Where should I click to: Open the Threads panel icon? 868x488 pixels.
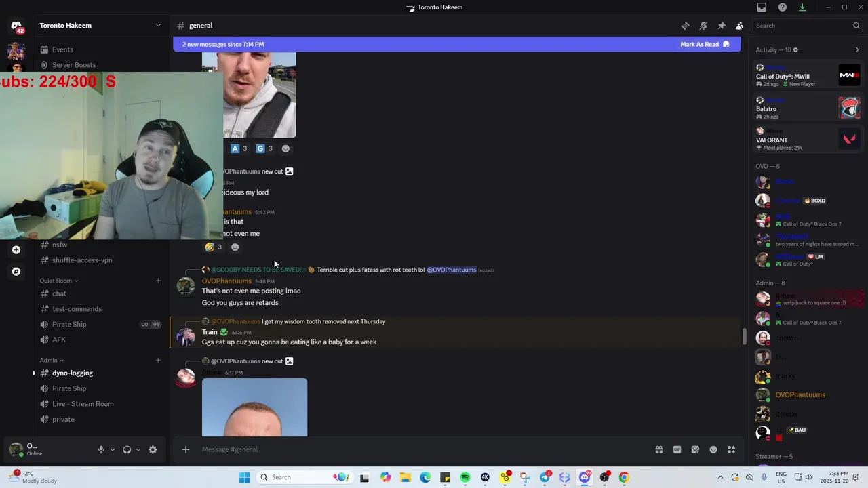pyautogui.click(x=685, y=26)
